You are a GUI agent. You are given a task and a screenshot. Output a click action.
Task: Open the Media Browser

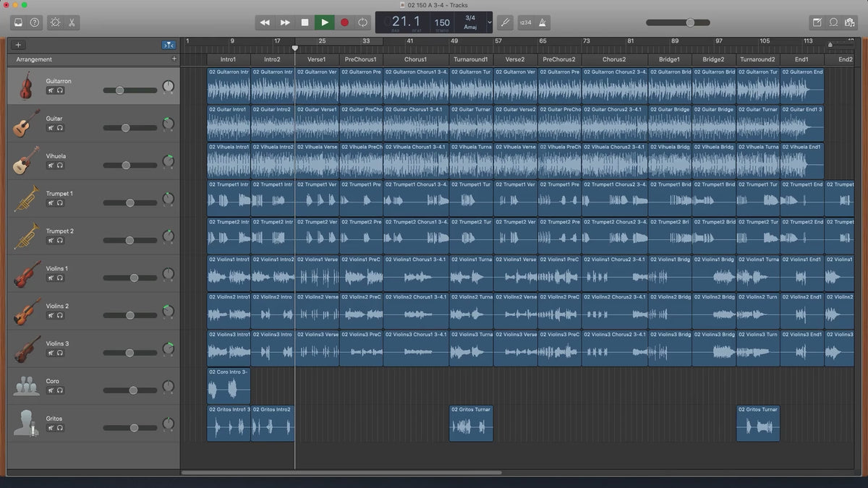(x=851, y=22)
